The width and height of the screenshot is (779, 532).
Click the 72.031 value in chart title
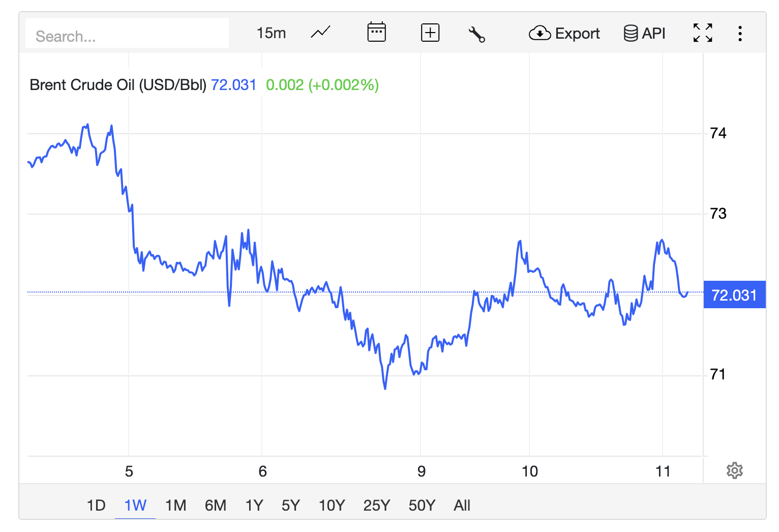[x=233, y=85]
